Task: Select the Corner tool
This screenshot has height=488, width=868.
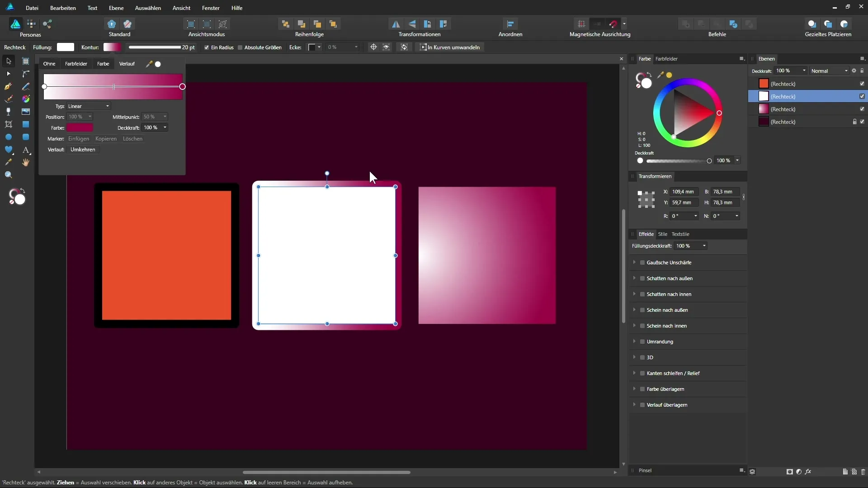Action: [26, 74]
